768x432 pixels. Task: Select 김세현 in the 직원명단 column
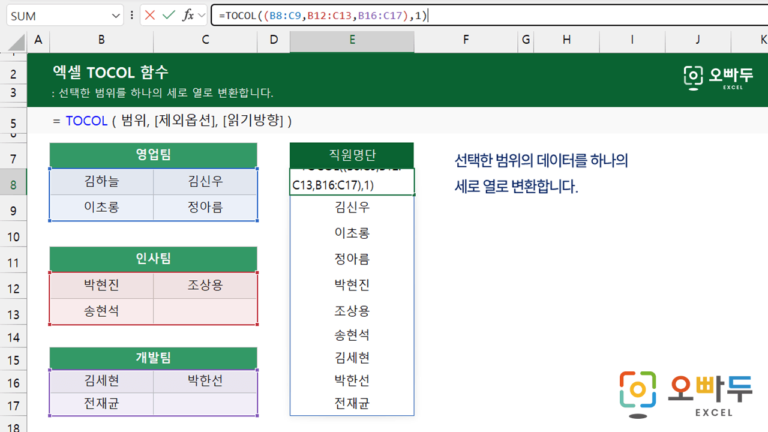pos(352,358)
